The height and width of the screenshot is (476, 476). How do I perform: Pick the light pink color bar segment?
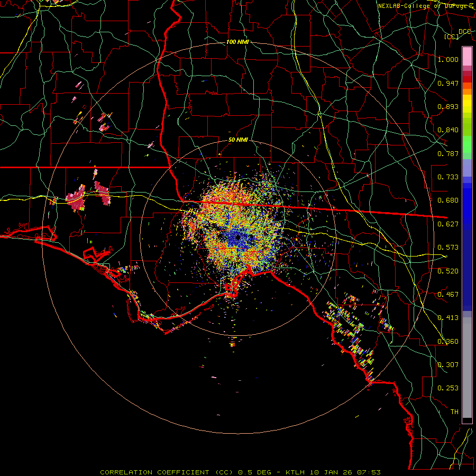467,57
